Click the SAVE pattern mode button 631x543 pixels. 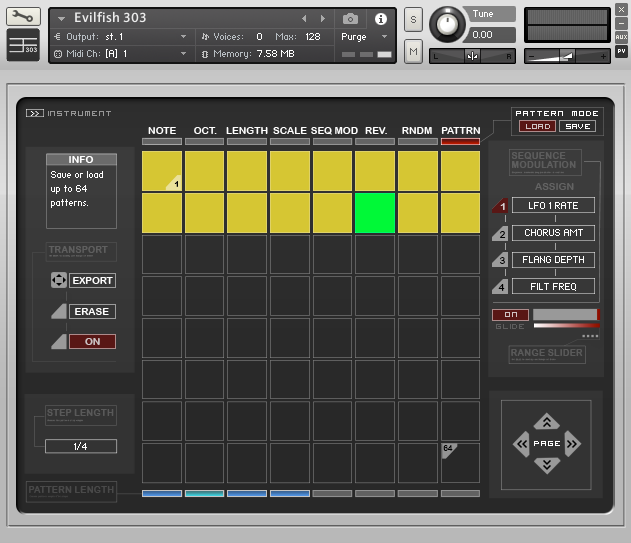tap(577, 126)
